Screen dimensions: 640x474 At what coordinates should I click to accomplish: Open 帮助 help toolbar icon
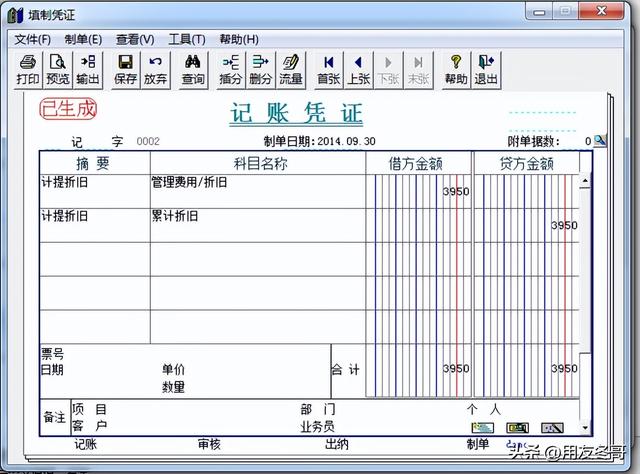pyautogui.click(x=456, y=70)
